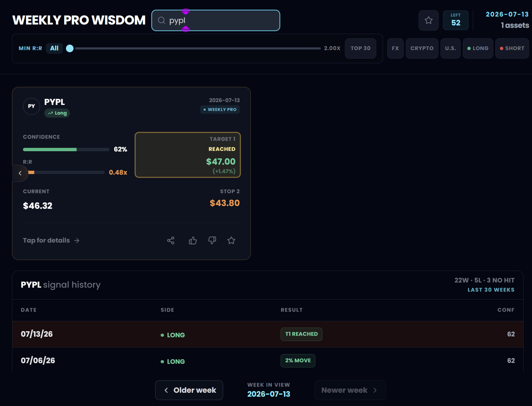Give thumbs down to PYPL signal
Image resolution: width=532 pixels, height=406 pixels.
coord(212,240)
